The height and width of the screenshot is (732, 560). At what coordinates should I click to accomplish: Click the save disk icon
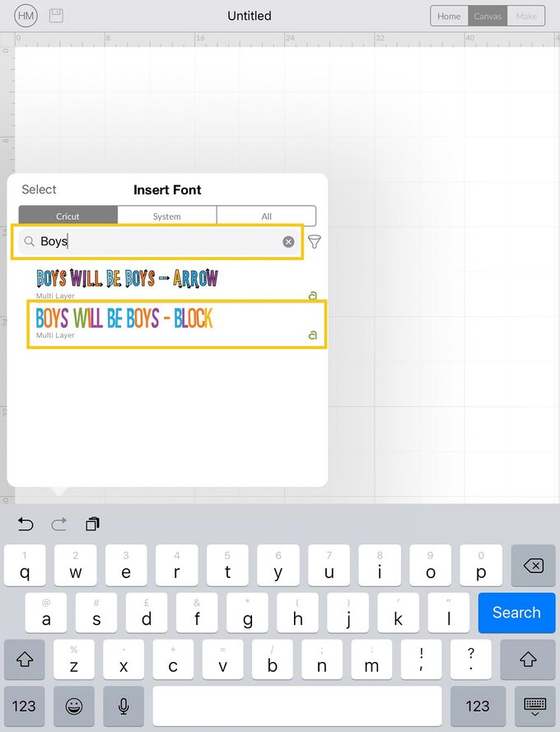[56, 16]
